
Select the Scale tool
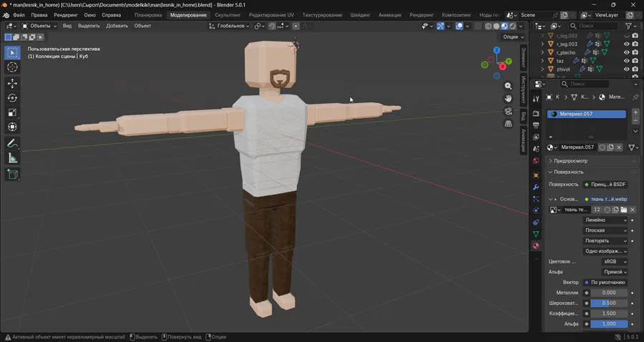(12, 112)
